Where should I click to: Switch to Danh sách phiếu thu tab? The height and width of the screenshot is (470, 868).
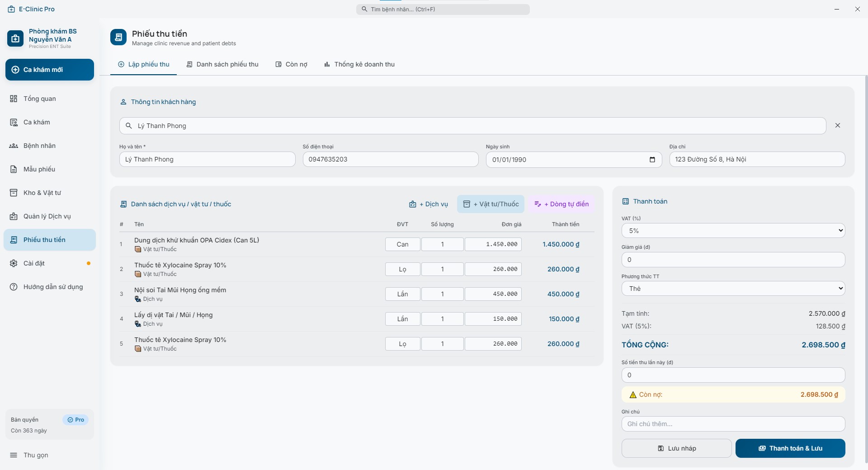click(222, 64)
